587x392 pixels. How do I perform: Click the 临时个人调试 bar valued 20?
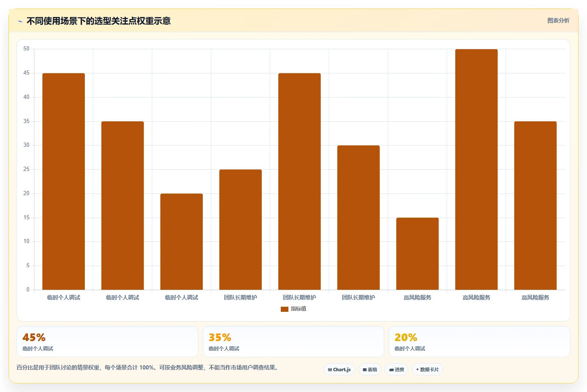[182, 242]
